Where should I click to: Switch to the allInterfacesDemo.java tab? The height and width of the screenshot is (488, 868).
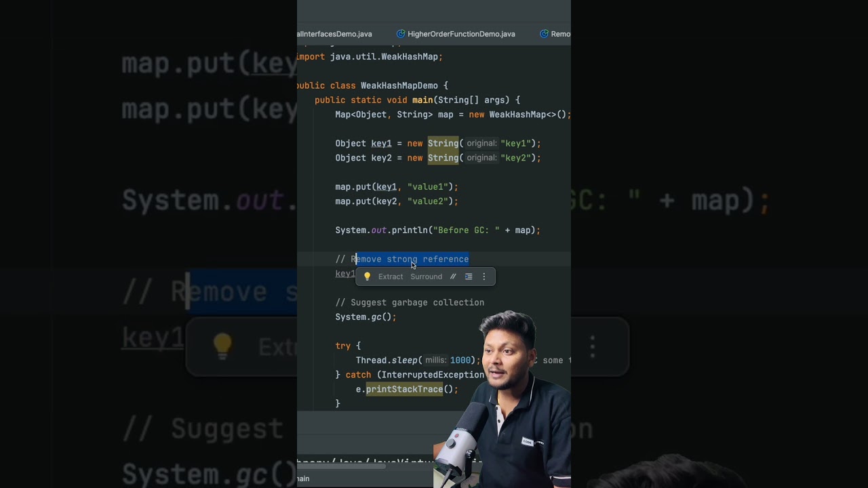click(335, 34)
